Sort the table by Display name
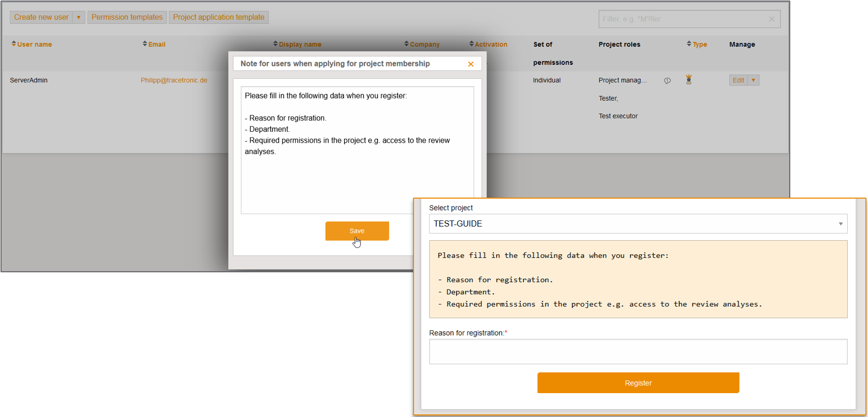The height and width of the screenshot is (417, 868). [297, 45]
